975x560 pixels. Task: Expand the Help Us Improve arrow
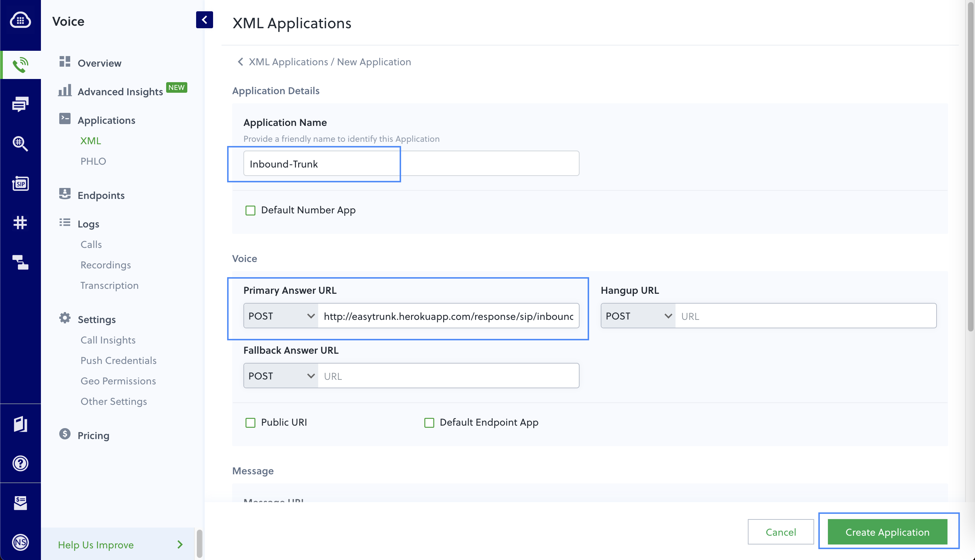(180, 544)
